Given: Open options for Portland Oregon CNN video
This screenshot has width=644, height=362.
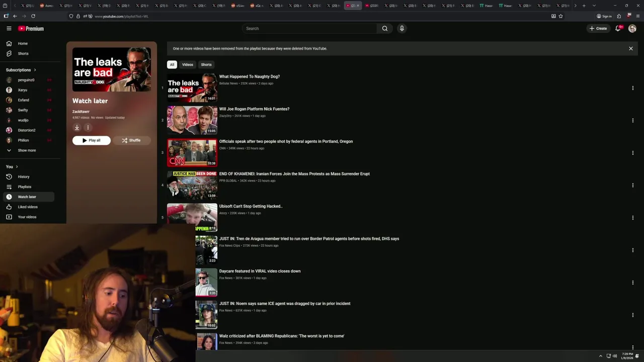Looking at the screenshot, I should pos(632,153).
